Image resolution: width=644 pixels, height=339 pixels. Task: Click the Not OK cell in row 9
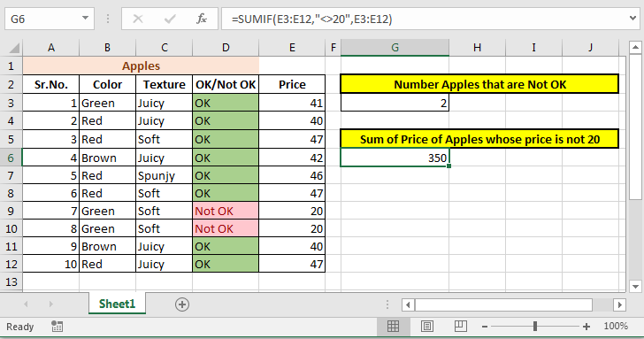point(226,211)
